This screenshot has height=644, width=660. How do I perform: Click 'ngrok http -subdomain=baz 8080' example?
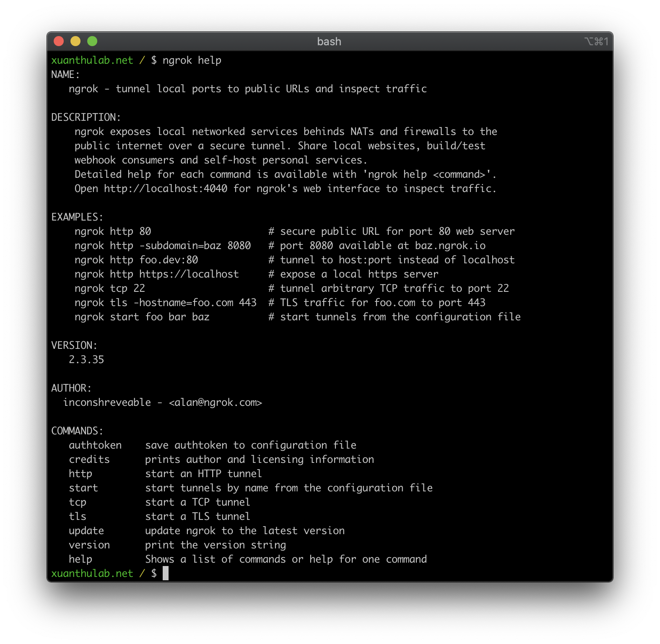click(x=163, y=246)
